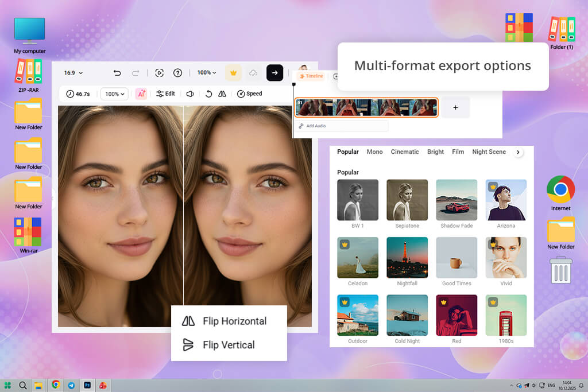Open the notification bell in system tray
This screenshot has width=588, height=392.
[581, 385]
